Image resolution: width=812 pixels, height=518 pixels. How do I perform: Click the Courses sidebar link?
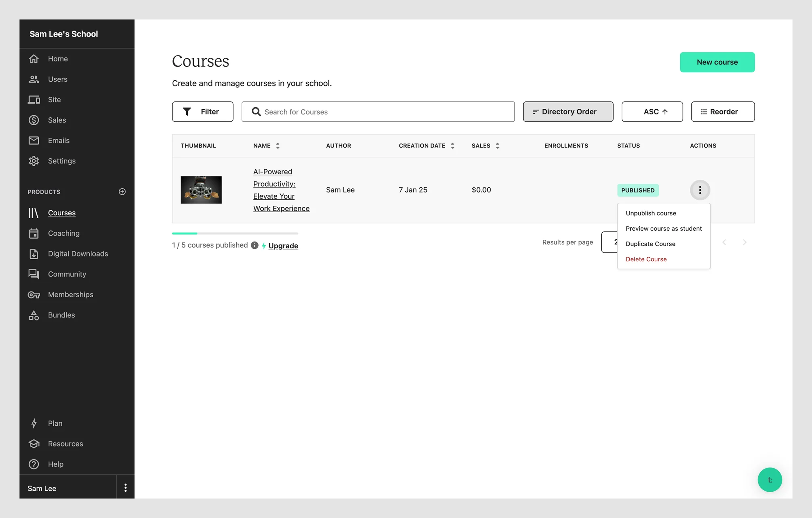coord(62,213)
